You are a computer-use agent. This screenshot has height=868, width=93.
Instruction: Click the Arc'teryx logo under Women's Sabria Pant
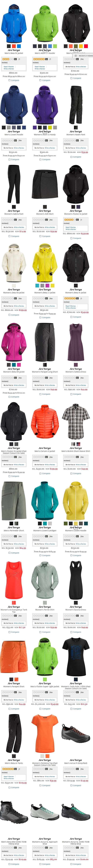coord(14,211)
